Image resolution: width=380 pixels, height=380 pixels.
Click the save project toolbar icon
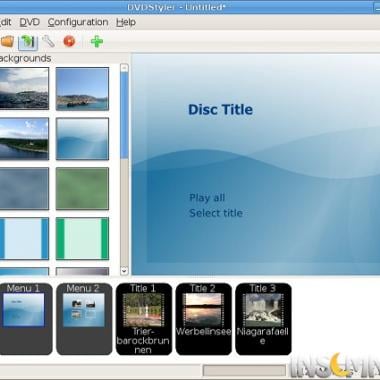(x=28, y=42)
